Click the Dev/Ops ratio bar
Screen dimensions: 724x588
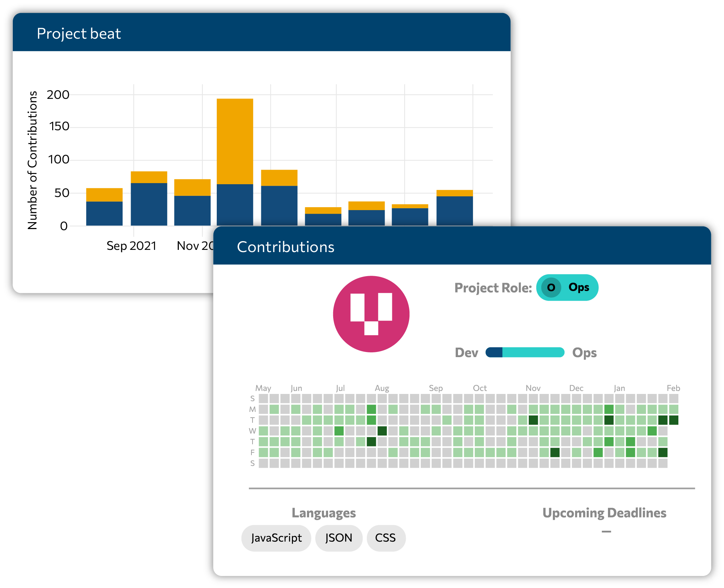pos(525,352)
